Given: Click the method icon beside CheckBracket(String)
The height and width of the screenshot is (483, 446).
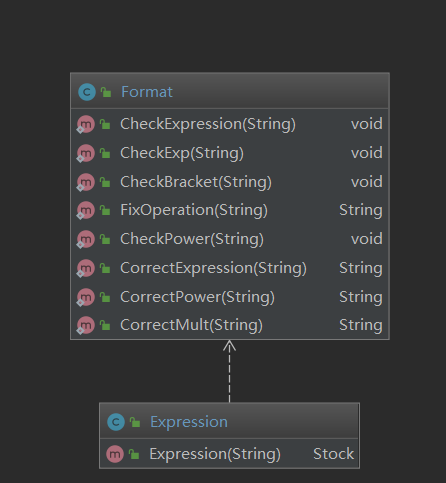Looking at the screenshot, I should [85, 182].
